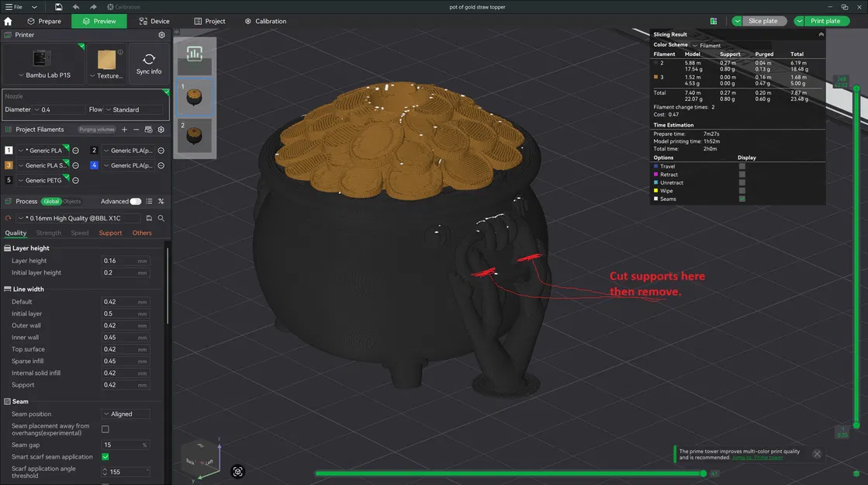Choose the Textured plate type
The width and height of the screenshot is (868, 485).
106,64
